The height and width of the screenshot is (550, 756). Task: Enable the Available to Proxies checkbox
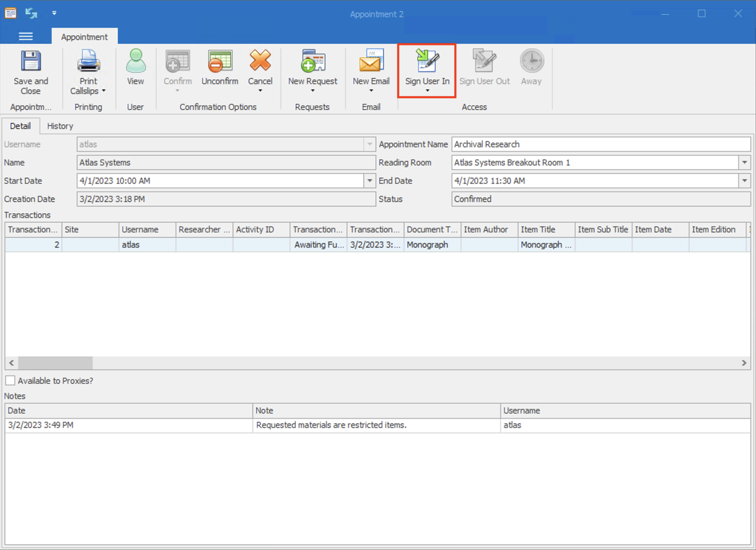tap(11, 380)
